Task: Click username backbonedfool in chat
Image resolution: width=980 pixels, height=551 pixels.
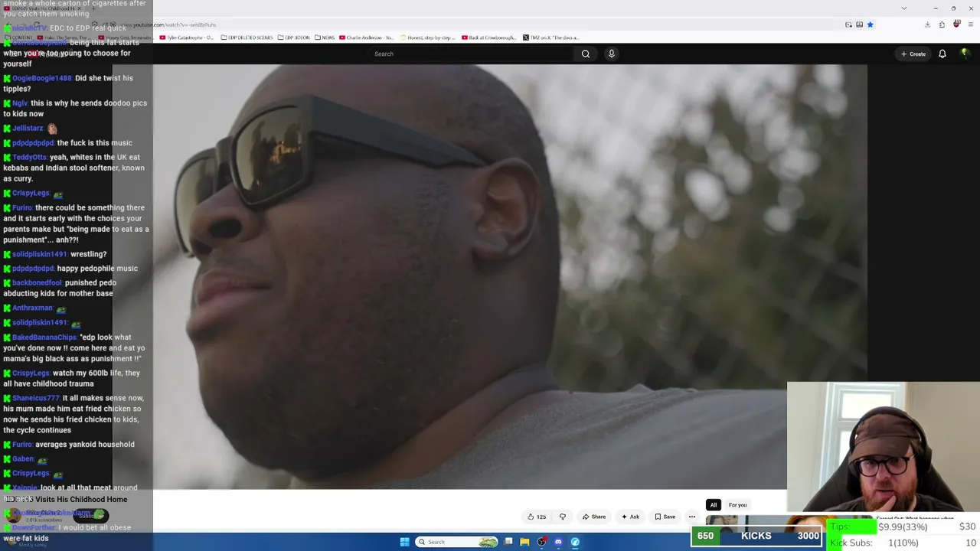Action: coord(37,283)
